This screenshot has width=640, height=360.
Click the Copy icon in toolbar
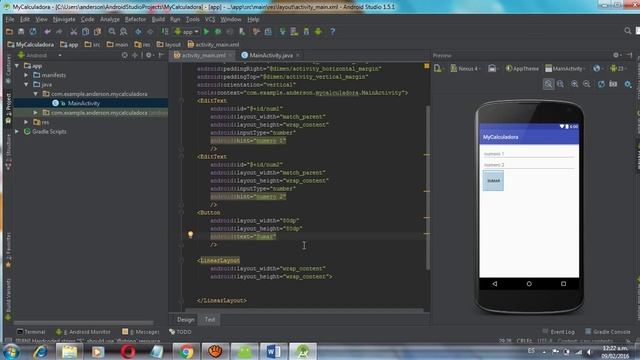[x=85, y=31]
